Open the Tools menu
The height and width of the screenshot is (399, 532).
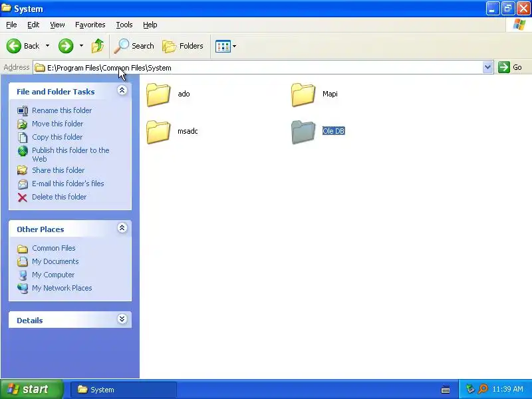[124, 25]
